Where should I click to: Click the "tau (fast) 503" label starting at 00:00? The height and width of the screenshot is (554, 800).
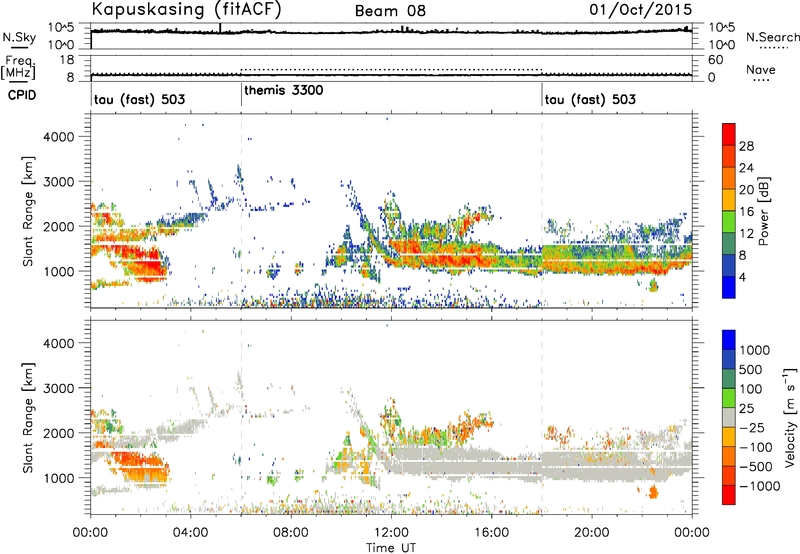pyautogui.click(x=139, y=99)
